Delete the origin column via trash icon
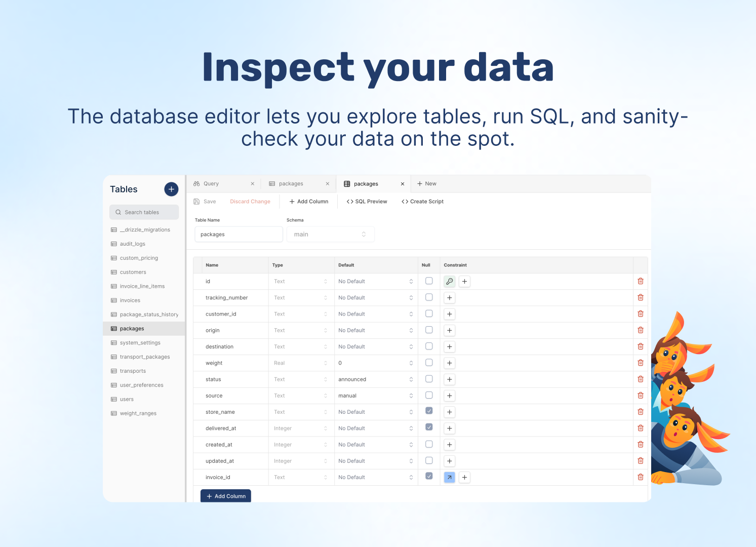The width and height of the screenshot is (756, 547). coord(641,330)
